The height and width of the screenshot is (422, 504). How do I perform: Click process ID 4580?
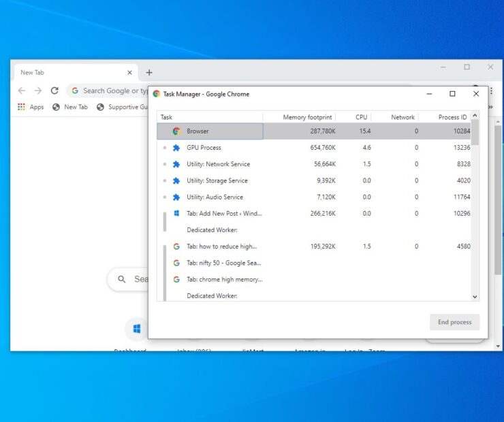coord(464,246)
